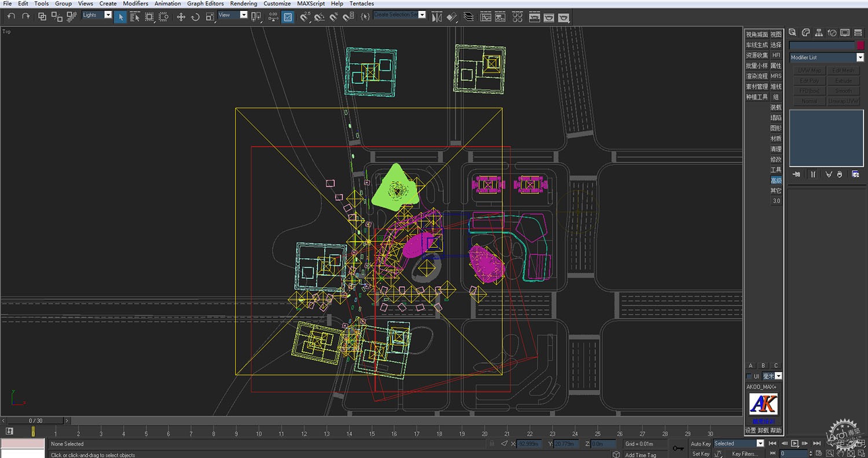Activate the Unlink Selection tool
Screen dimensions: 868x458
(x=57, y=17)
